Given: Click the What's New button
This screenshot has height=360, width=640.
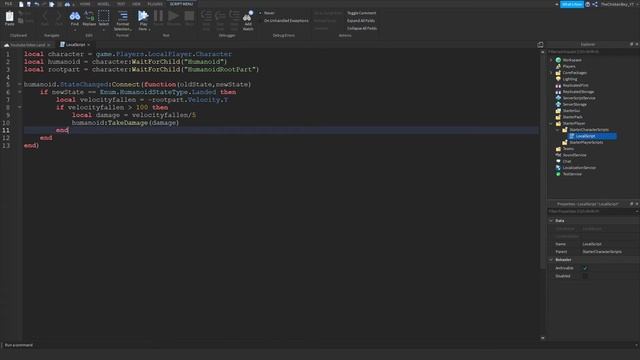Looking at the screenshot, I should [x=571, y=4].
